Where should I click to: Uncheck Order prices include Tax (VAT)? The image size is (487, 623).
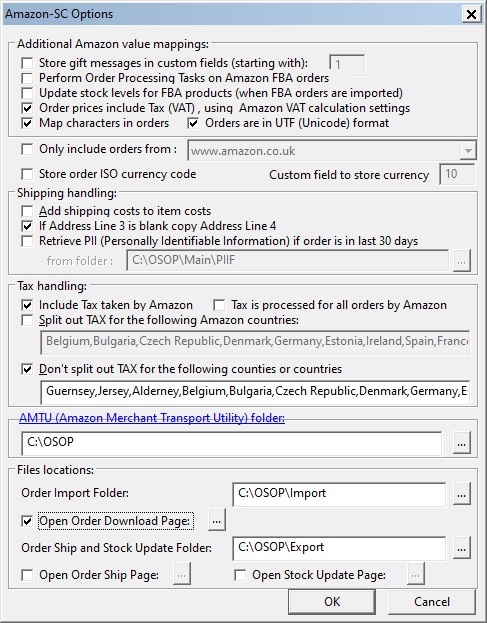coord(27,108)
